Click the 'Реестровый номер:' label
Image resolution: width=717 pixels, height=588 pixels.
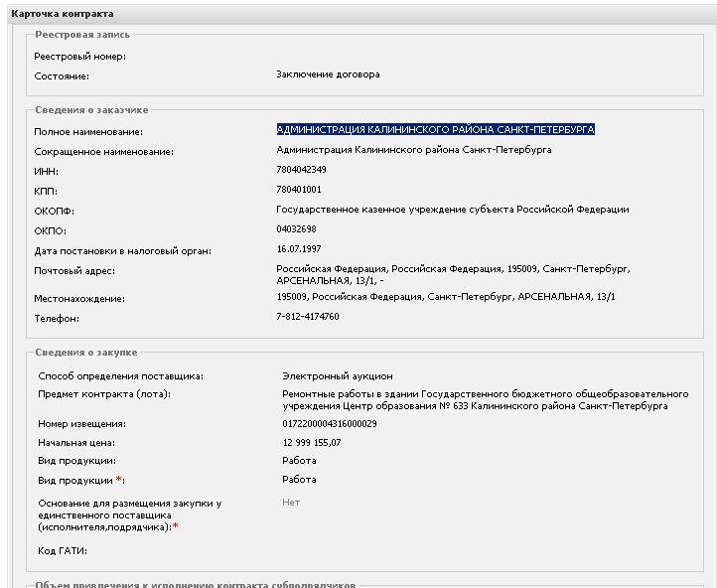[80, 57]
